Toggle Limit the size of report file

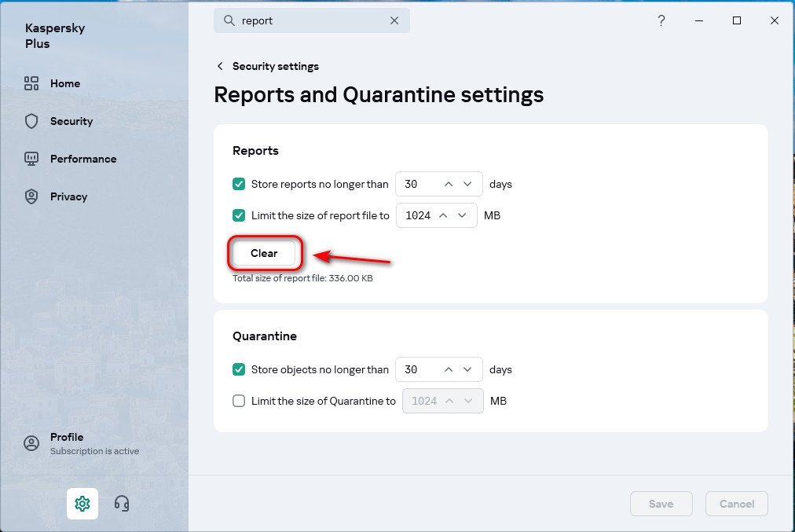pyautogui.click(x=239, y=215)
